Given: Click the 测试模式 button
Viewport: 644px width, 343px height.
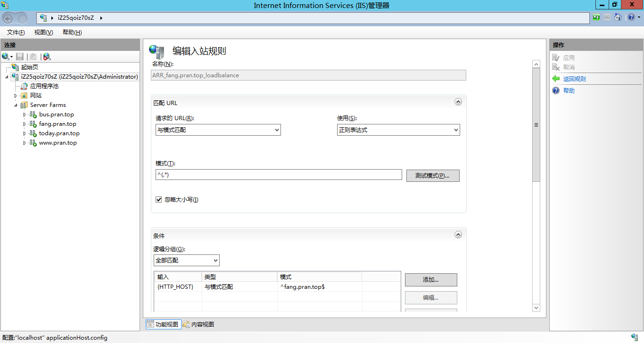Looking at the screenshot, I should 432,176.
